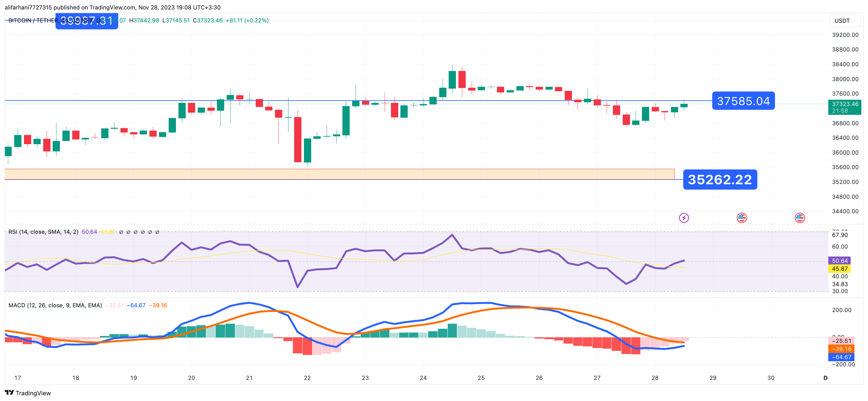Click date 30 on the time axis

[x=771, y=378]
